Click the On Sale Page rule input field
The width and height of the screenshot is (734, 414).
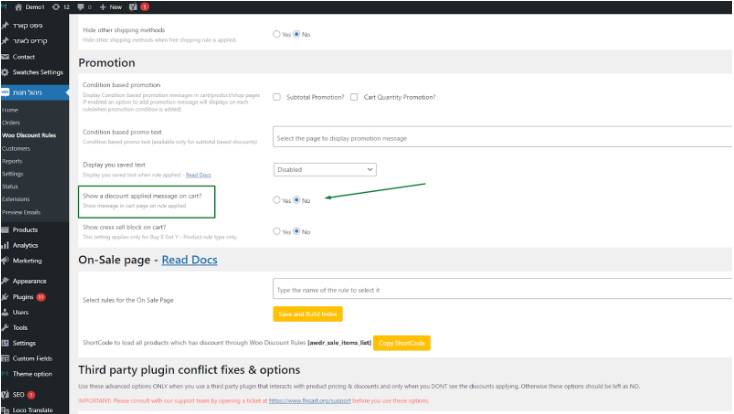coord(500,290)
